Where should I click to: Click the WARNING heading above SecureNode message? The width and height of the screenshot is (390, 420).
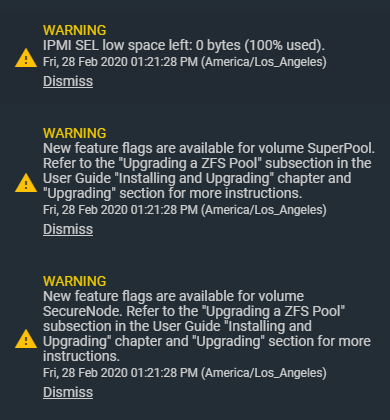75,281
